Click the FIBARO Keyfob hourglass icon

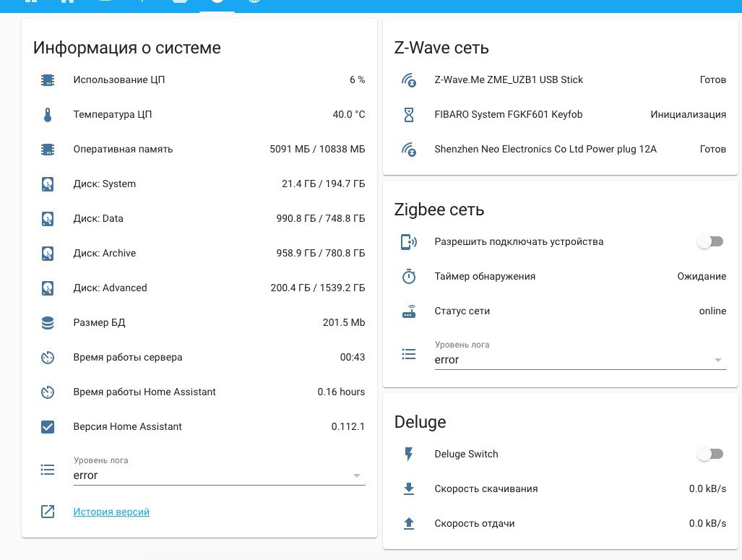click(x=409, y=115)
